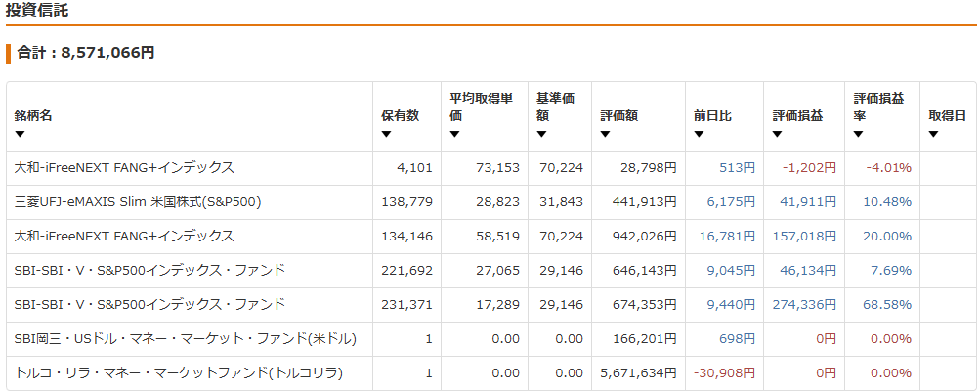This screenshot has width=980, height=392.
Task: Select トルコ・リラ・マネー・マーケットファンド name
Action: (179, 373)
